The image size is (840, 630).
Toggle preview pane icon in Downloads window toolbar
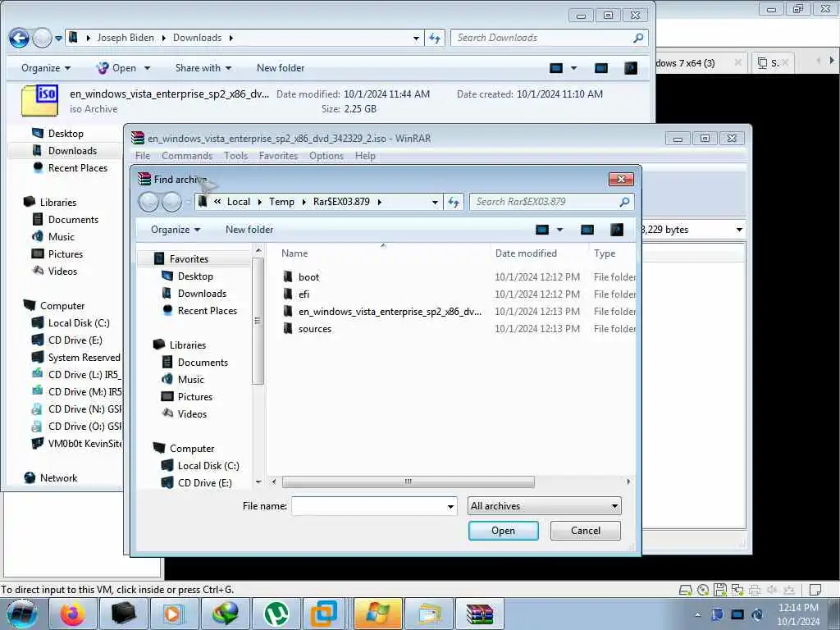tap(601, 68)
